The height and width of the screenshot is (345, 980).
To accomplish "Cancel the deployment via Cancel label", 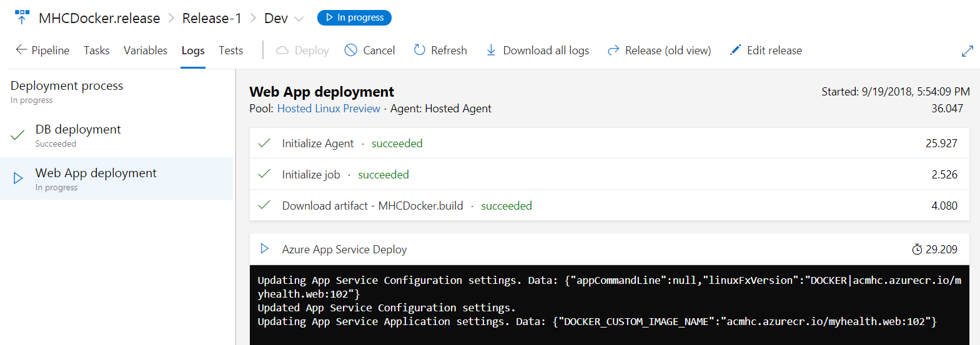I will 379,51.
